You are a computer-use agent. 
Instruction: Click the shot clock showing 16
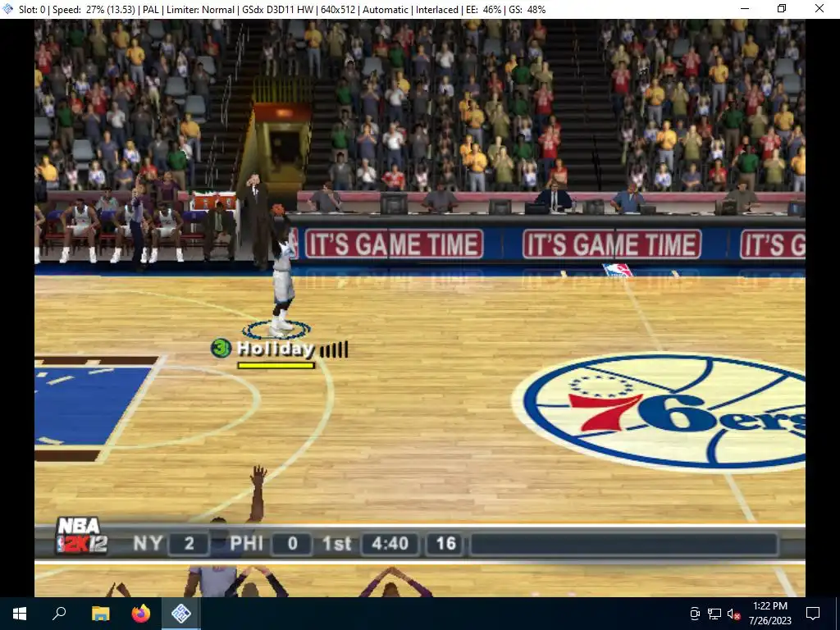445,544
